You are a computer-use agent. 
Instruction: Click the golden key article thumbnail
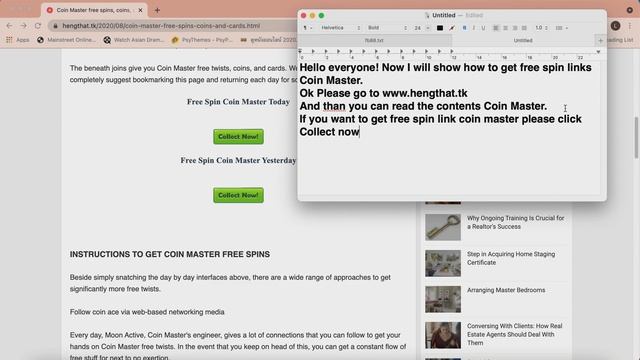[443, 227]
